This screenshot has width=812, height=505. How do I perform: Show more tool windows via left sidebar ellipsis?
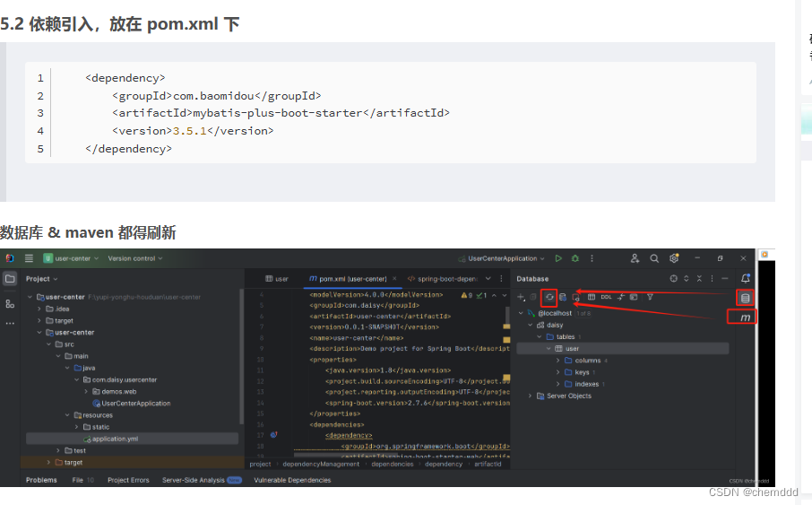[10, 323]
